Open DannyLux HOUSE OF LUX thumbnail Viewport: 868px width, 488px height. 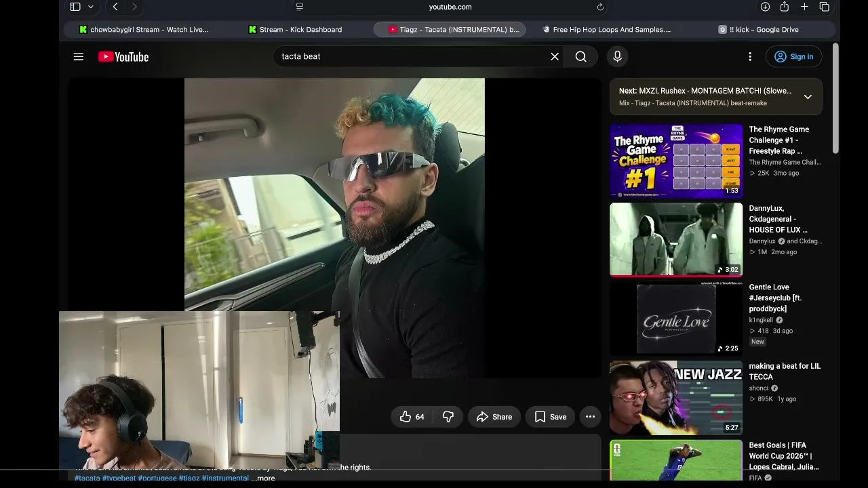point(676,239)
